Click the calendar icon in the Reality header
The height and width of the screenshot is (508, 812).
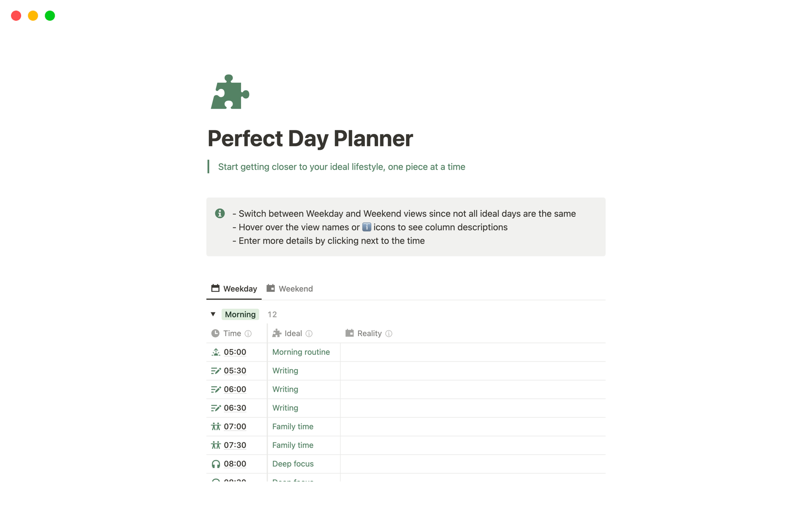350,333
